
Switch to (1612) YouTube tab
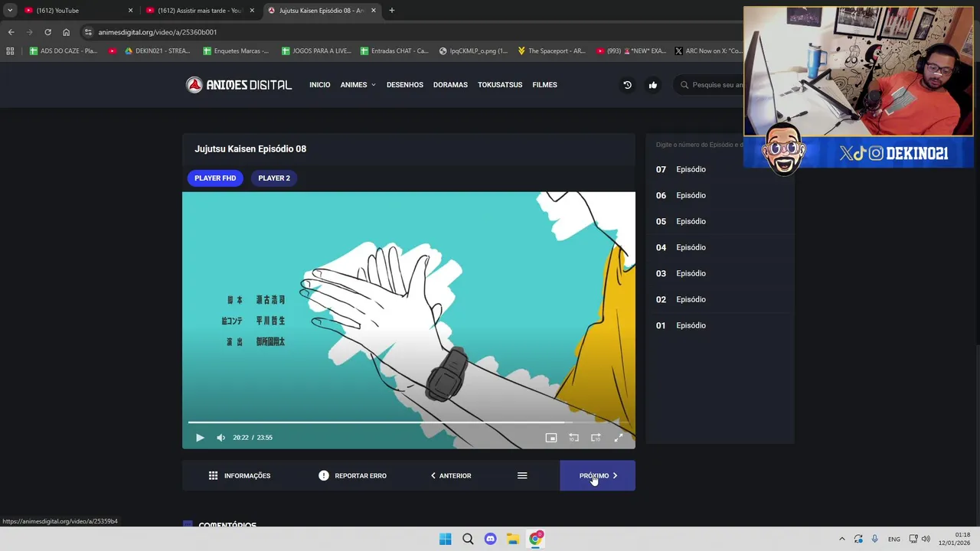pyautogui.click(x=77, y=11)
